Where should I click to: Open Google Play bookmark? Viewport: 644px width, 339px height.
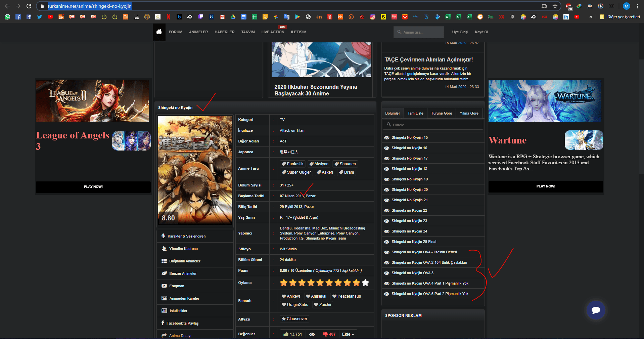coord(297,17)
